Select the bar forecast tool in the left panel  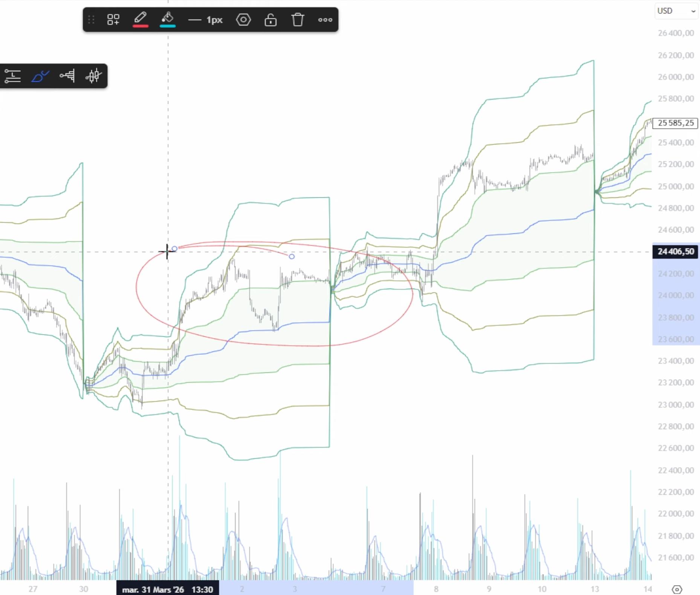(x=67, y=76)
